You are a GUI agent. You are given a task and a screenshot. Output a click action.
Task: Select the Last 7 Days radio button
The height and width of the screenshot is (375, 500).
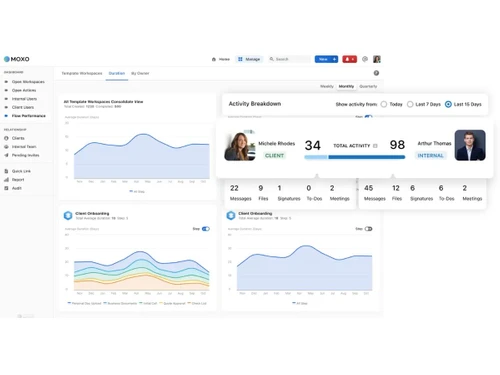(x=410, y=104)
